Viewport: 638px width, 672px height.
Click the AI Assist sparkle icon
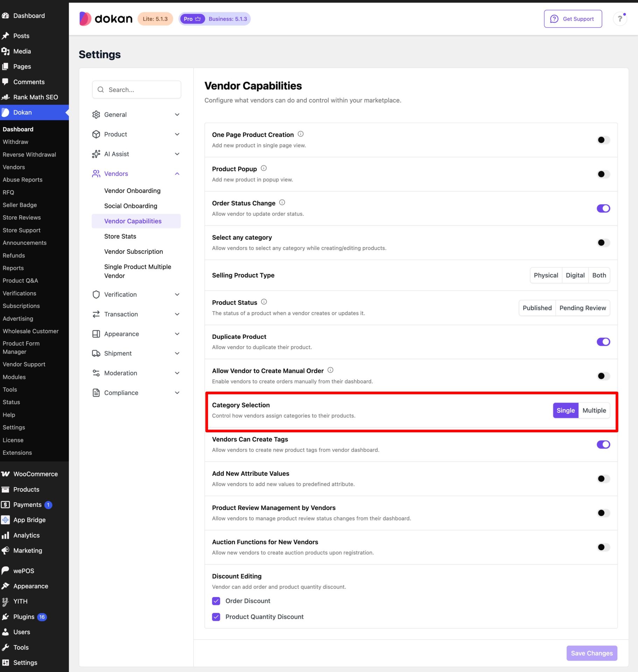point(96,154)
